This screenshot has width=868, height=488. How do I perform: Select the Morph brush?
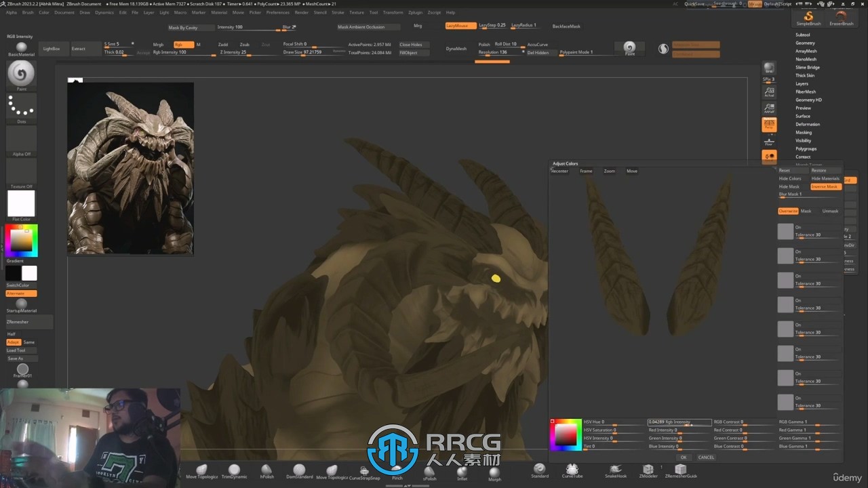(495, 472)
